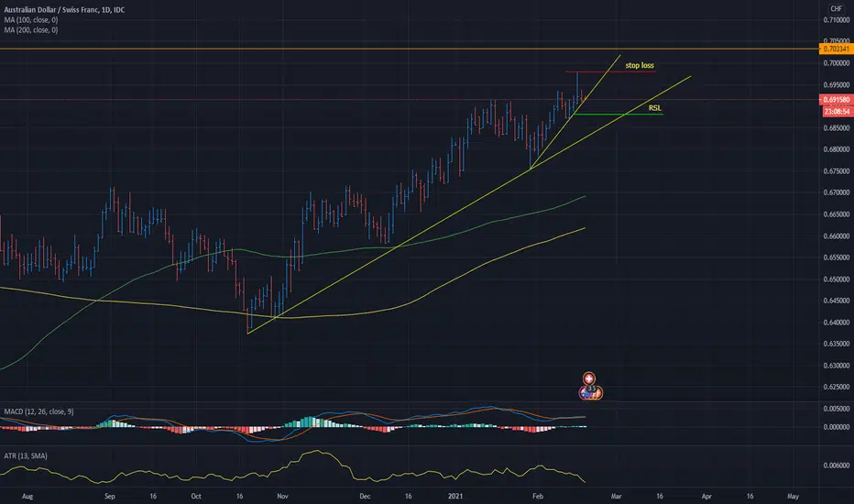Click the 0.650000 price axis label
Viewport: 854px width, 504px height.
(836, 279)
